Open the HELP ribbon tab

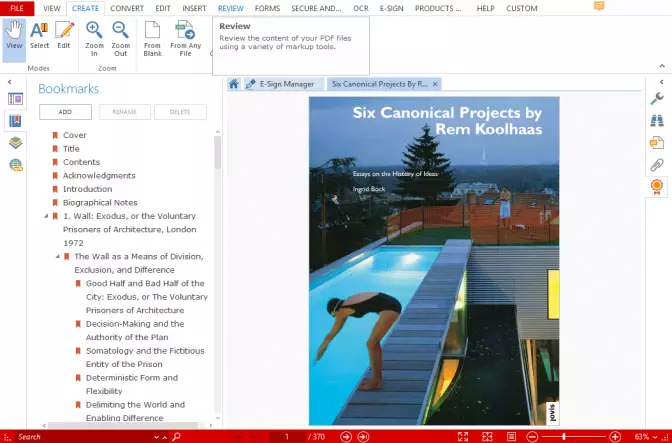[x=486, y=8]
